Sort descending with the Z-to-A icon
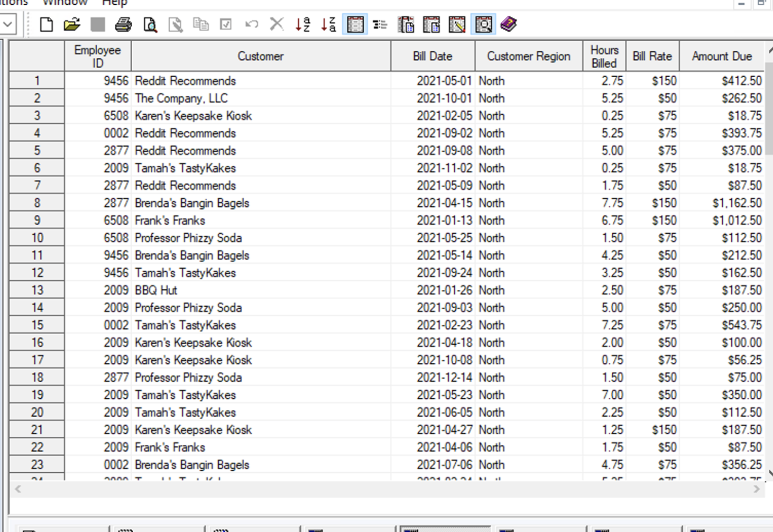The width and height of the screenshot is (773, 532). coord(328,24)
